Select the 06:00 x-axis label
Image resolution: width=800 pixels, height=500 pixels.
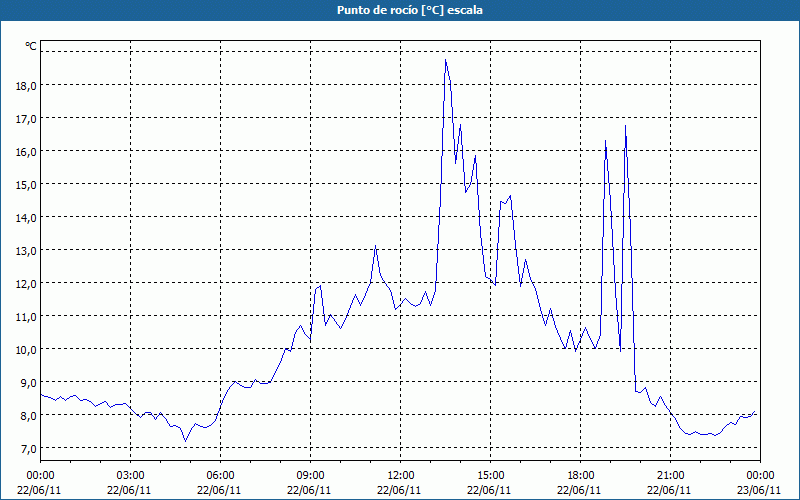220,476
